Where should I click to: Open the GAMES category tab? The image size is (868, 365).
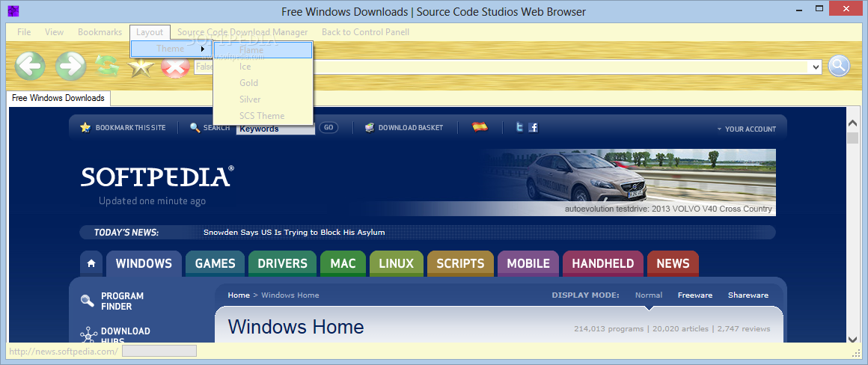(x=216, y=264)
